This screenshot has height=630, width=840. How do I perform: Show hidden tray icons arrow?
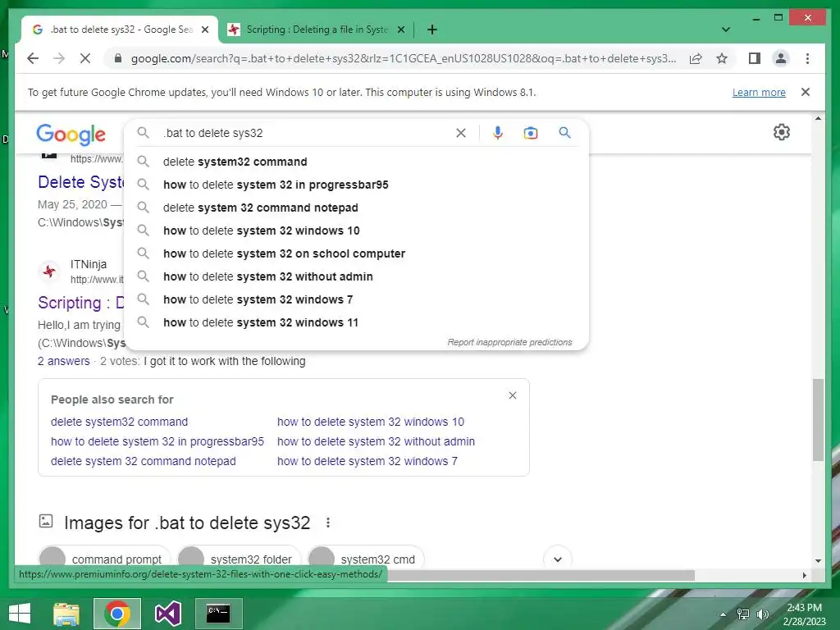pyautogui.click(x=724, y=614)
